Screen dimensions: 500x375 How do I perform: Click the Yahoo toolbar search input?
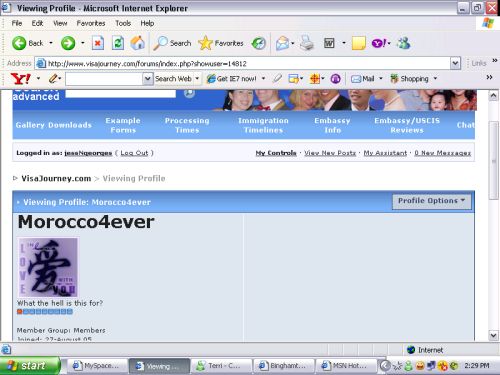pyautogui.click(x=104, y=79)
